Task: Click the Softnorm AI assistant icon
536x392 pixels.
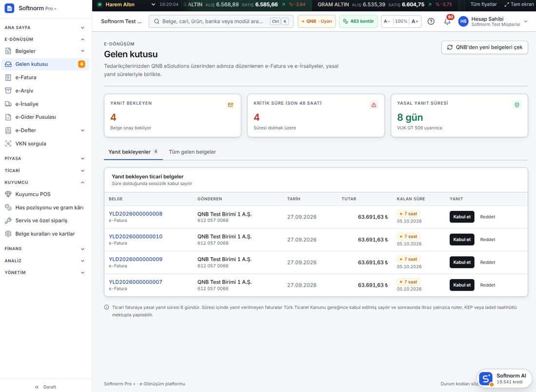Action: [486, 378]
